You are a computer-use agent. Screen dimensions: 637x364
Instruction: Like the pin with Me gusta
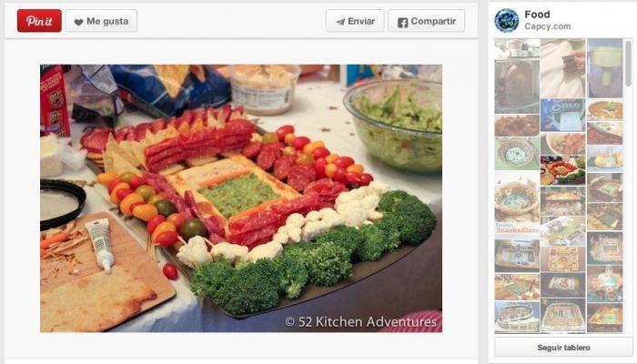pos(101,21)
